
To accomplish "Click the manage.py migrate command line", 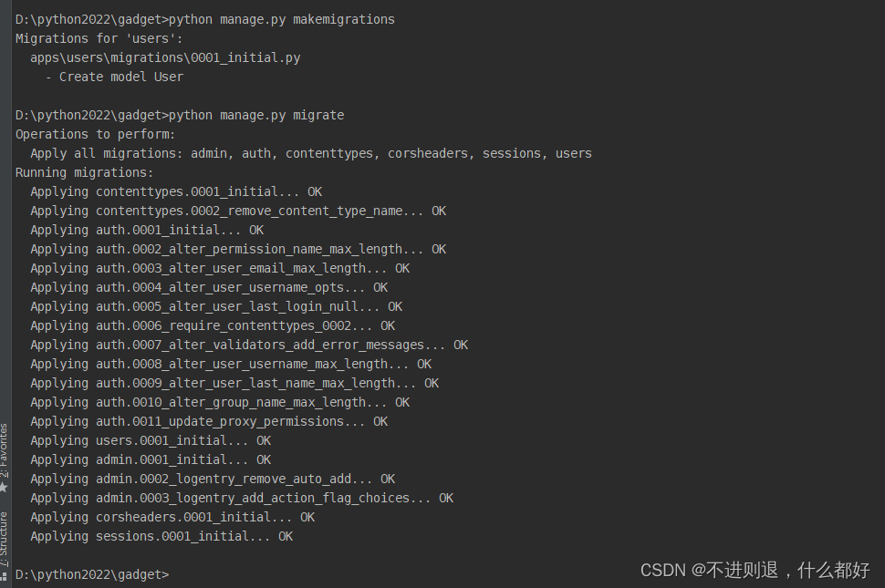I will coord(256,115).
